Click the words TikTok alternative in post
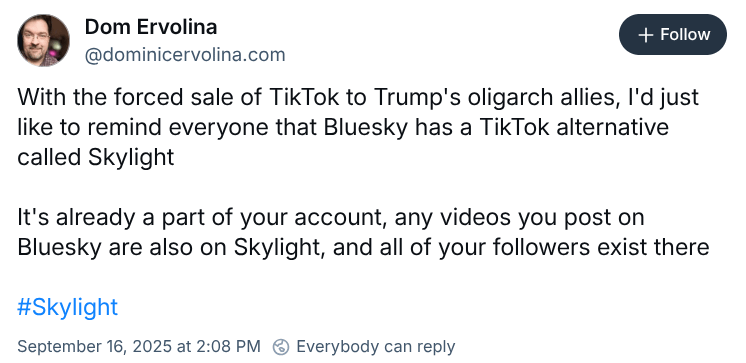The height and width of the screenshot is (363, 746). coord(574,128)
